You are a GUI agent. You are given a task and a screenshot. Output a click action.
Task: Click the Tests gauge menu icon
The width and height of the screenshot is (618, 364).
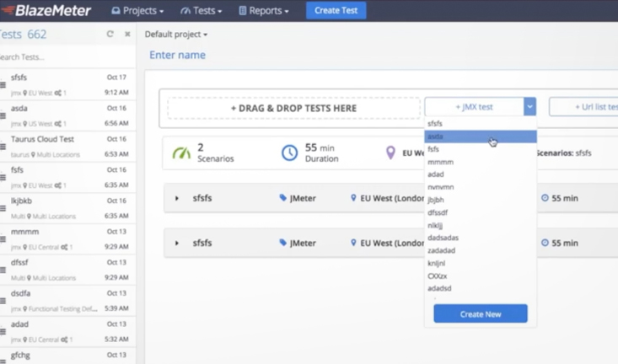coord(185,11)
